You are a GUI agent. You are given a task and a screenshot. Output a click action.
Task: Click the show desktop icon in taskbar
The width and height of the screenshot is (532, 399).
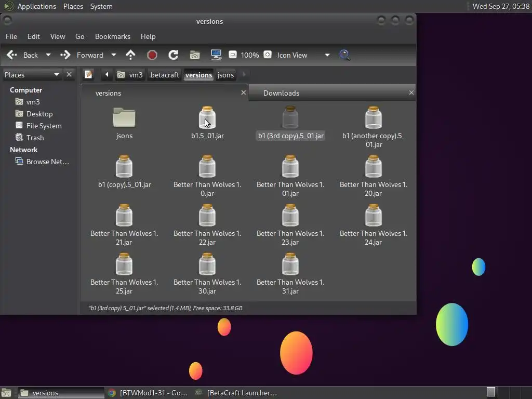pyautogui.click(x=6, y=393)
